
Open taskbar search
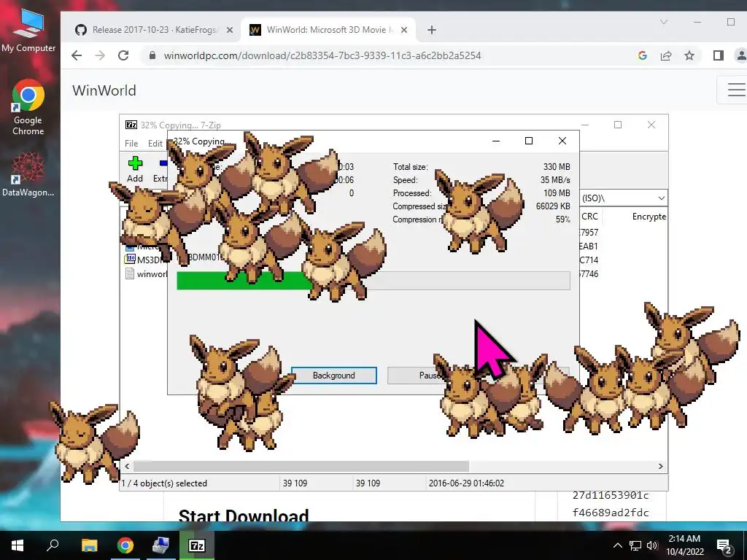[x=53, y=545]
